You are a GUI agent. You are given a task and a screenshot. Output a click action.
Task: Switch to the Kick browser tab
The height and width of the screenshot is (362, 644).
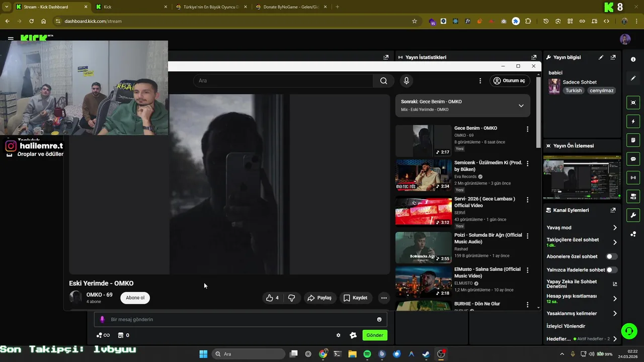(x=131, y=7)
